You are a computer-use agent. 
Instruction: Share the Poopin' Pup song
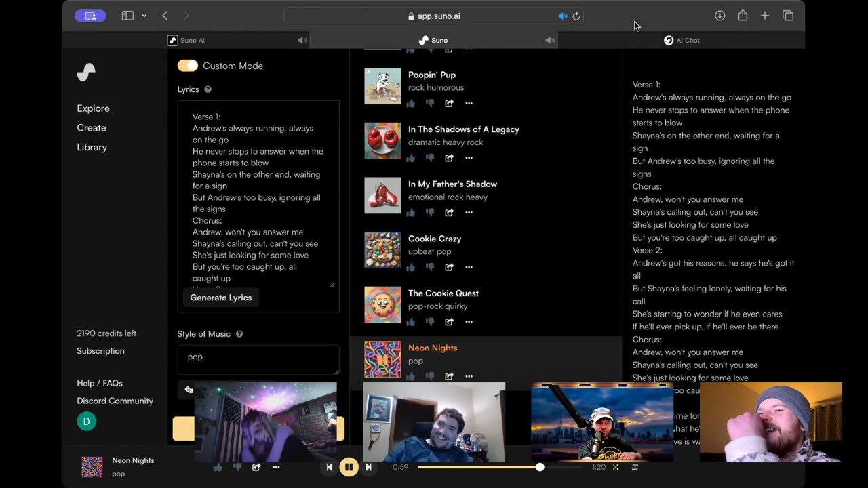coord(449,103)
